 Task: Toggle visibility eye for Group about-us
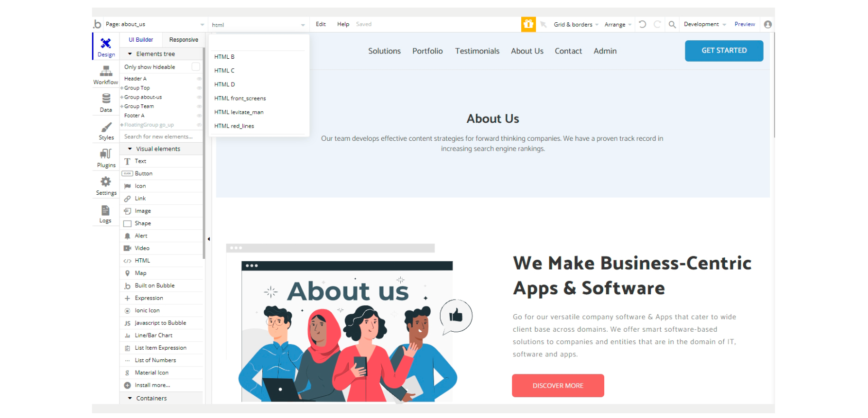[199, 97]
